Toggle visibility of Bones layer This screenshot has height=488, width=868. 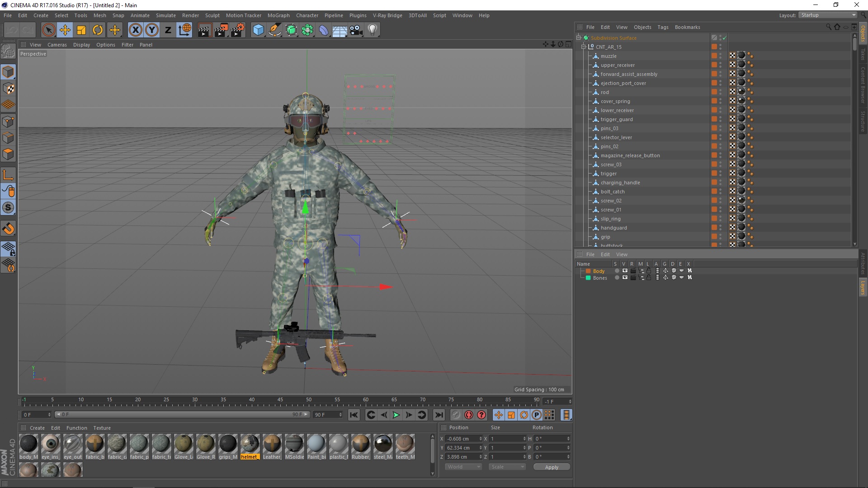[625, 277]
